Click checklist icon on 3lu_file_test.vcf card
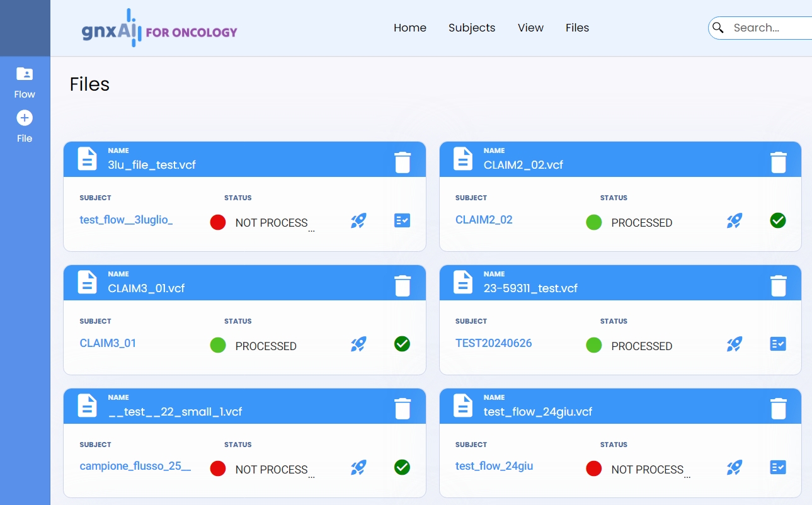 coord(402,220)
